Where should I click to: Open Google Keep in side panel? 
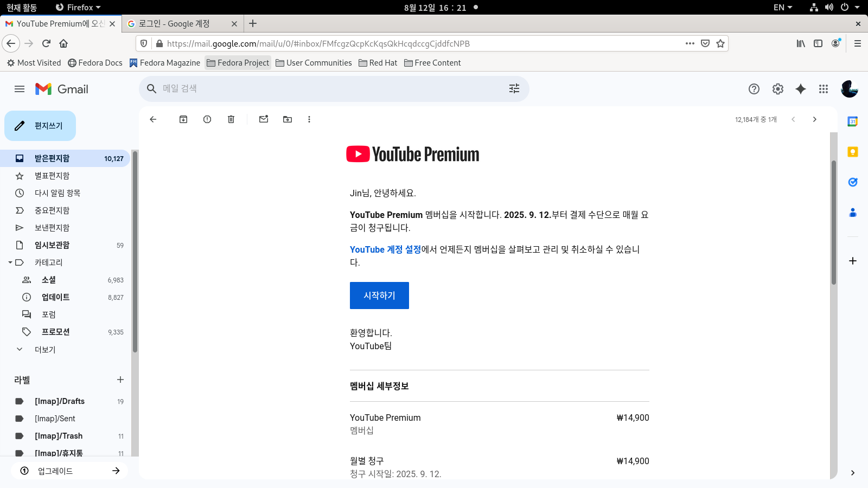(x=853, y=152)
